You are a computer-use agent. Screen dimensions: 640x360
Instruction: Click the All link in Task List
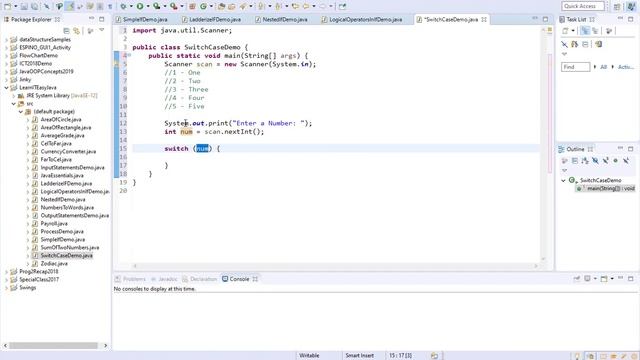[x=603, y=67]
